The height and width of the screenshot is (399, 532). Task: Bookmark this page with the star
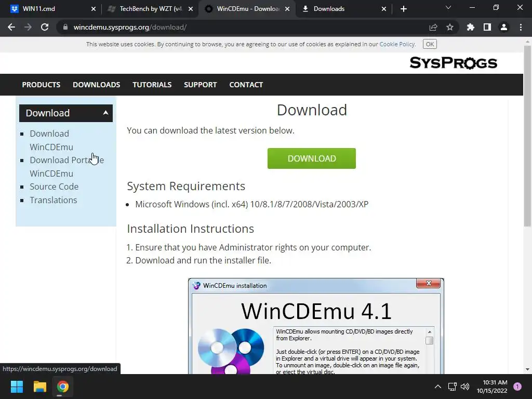click(x=449, y=27)
